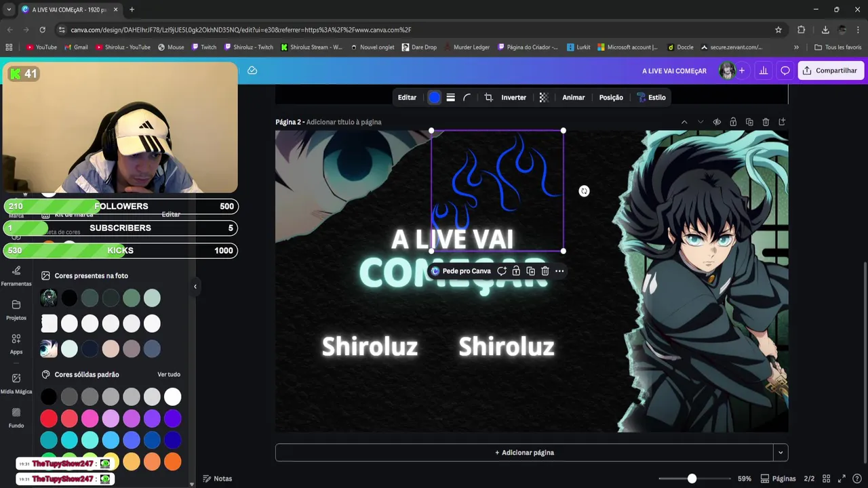Add a new page via the page-plus icon

pyautogui.click(x=782, y=122)
